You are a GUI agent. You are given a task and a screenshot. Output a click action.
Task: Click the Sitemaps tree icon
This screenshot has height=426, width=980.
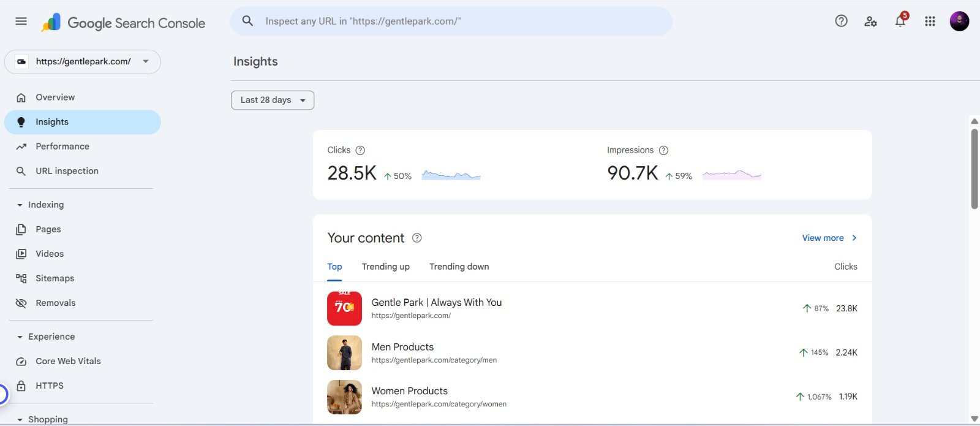click(21, 278)
